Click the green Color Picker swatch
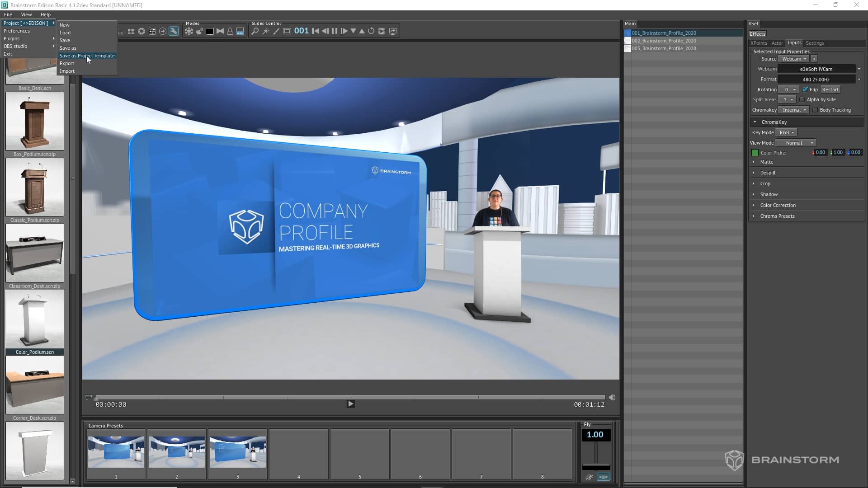The image size is (868, 488). click(755, 153)
